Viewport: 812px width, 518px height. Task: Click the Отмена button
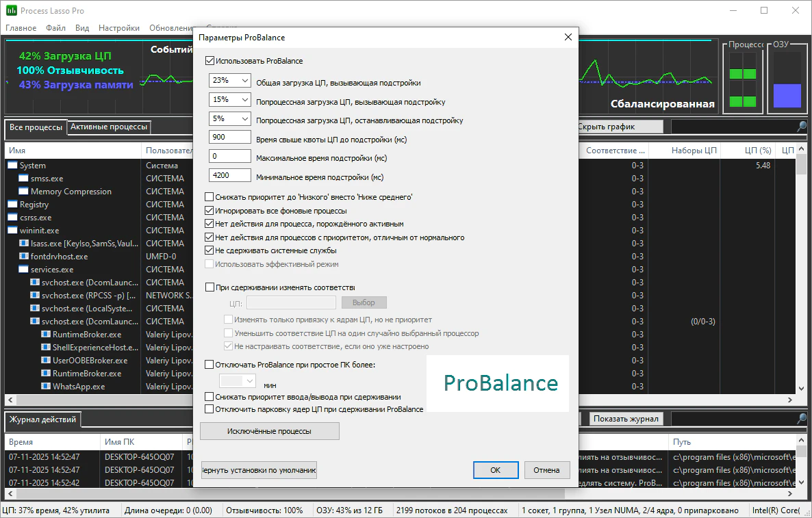(547, 470)
